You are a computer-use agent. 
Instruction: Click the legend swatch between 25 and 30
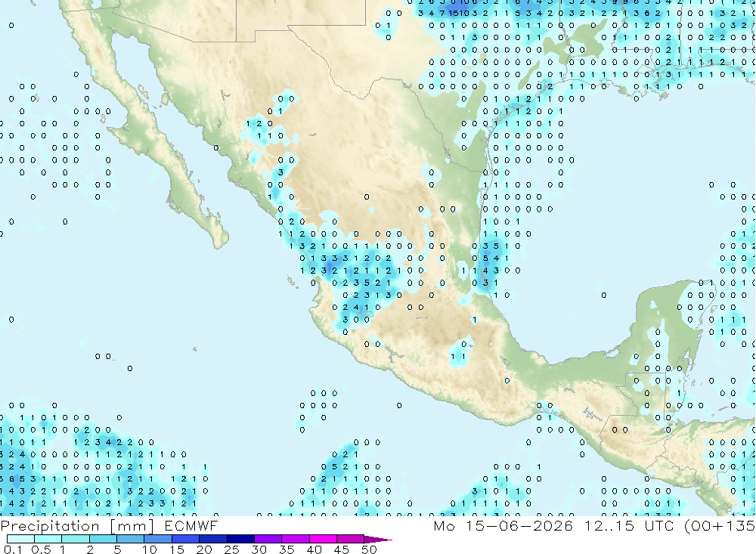pyautogui.click(x=240, y=539)
